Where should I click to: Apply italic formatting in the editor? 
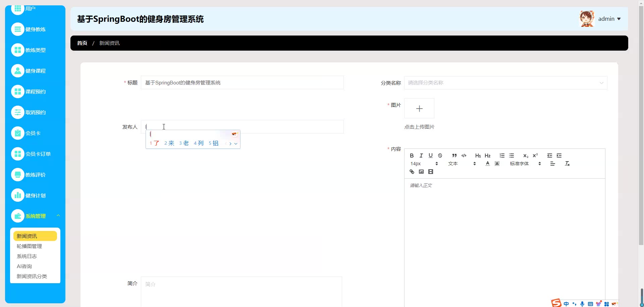[x=421, y=156]
